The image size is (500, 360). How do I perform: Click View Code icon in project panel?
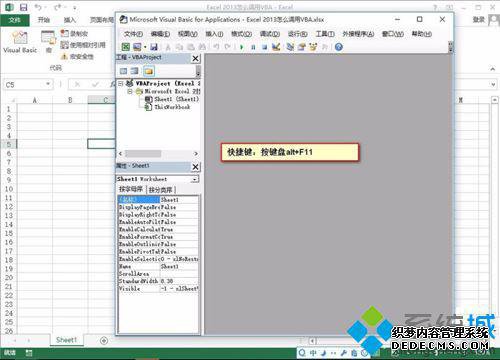tap(123, 71)
